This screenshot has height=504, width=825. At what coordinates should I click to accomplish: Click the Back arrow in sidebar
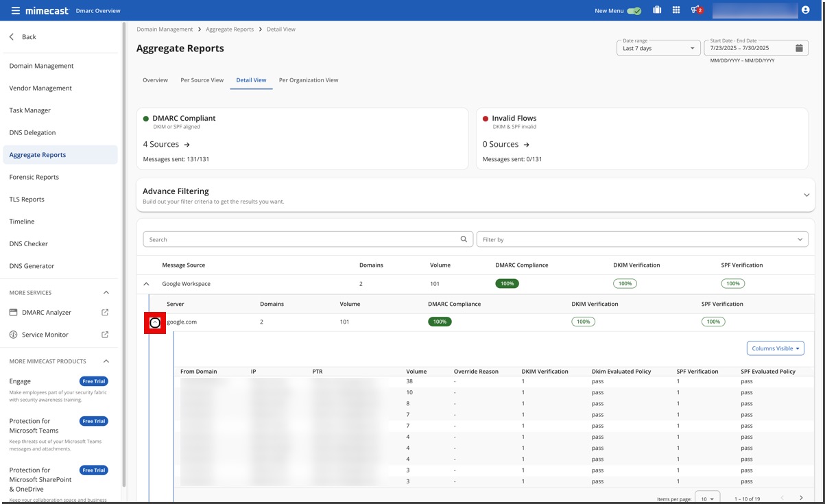point(12,37)
